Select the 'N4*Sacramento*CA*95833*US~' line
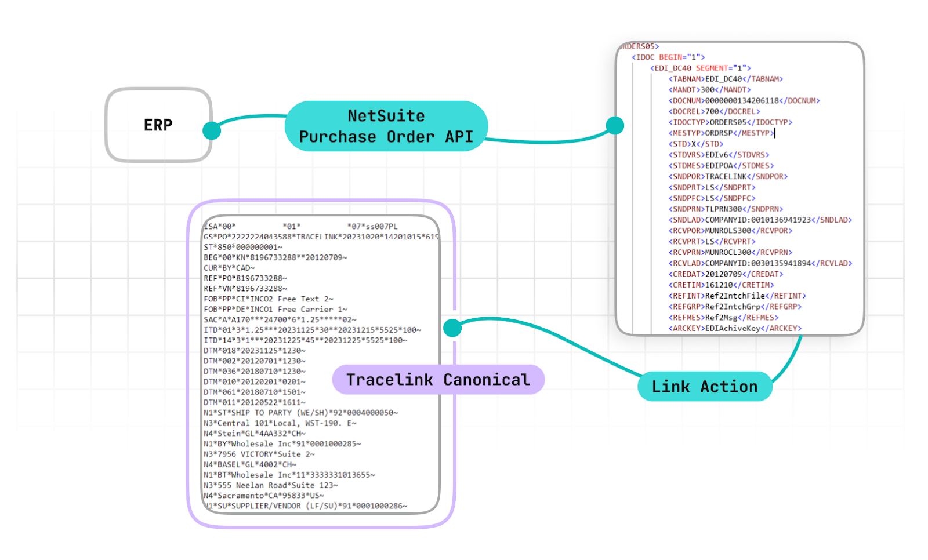 [264, 496]
